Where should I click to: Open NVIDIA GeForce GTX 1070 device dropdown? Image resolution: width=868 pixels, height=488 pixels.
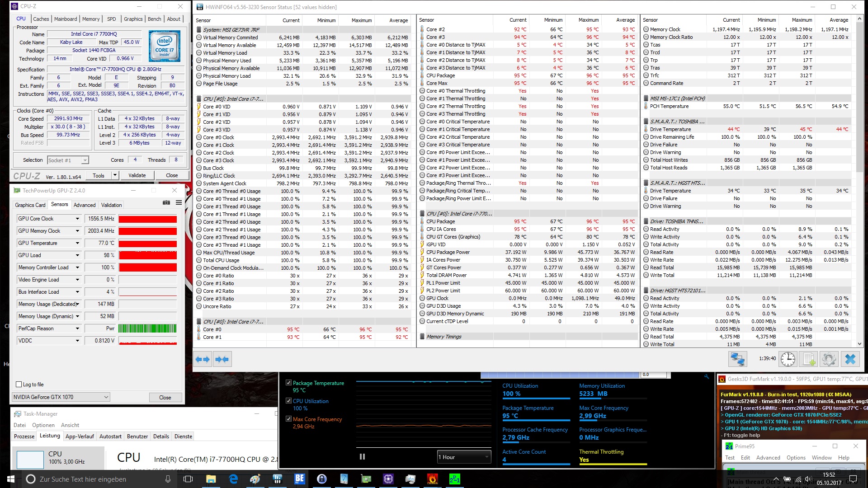[61, 397]
